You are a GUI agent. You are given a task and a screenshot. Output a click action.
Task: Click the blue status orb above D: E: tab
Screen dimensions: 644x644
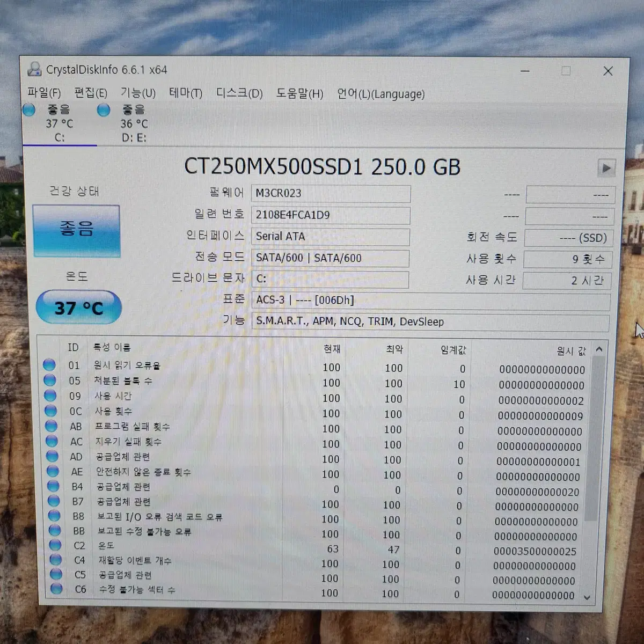point(104,109)
